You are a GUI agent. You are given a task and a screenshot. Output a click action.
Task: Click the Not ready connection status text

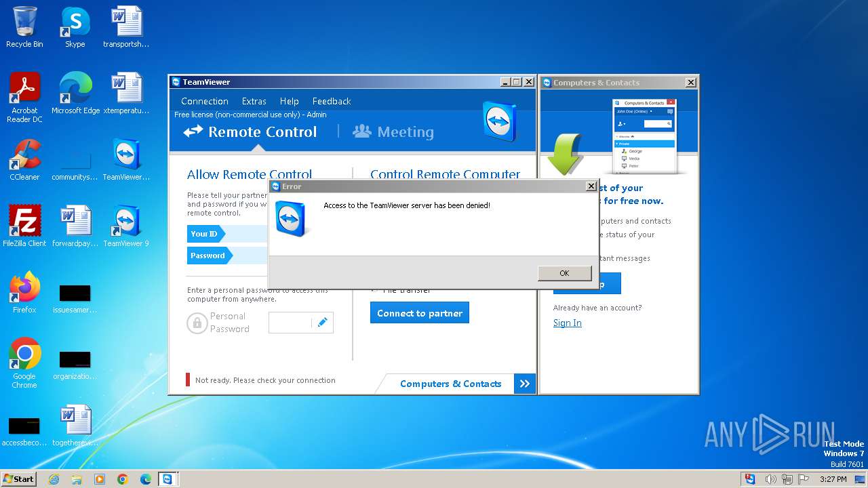tap(265, 380)
